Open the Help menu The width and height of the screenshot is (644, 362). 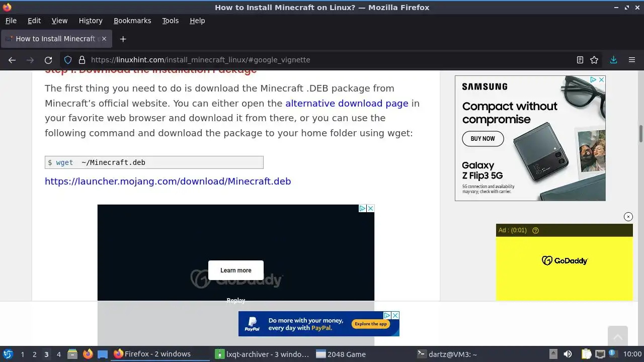coord(197,21)
